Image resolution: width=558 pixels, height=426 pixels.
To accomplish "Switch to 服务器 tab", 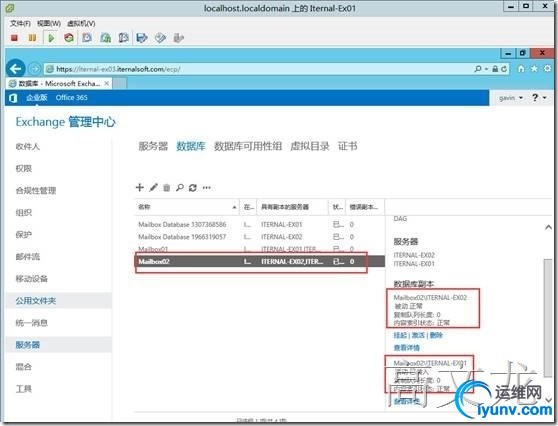I will click(153, 146).
